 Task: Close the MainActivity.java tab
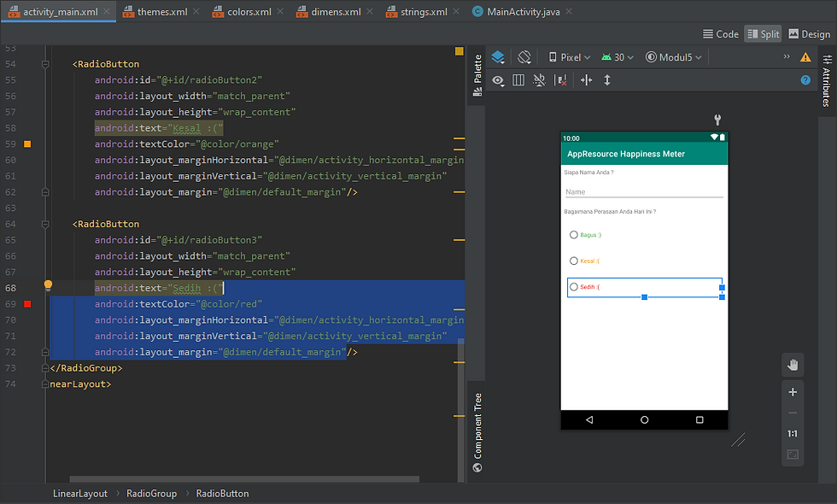coord(569,11)
